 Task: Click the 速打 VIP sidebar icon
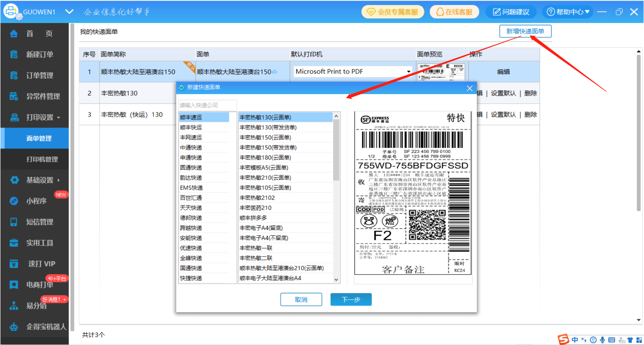pos(14,264)
